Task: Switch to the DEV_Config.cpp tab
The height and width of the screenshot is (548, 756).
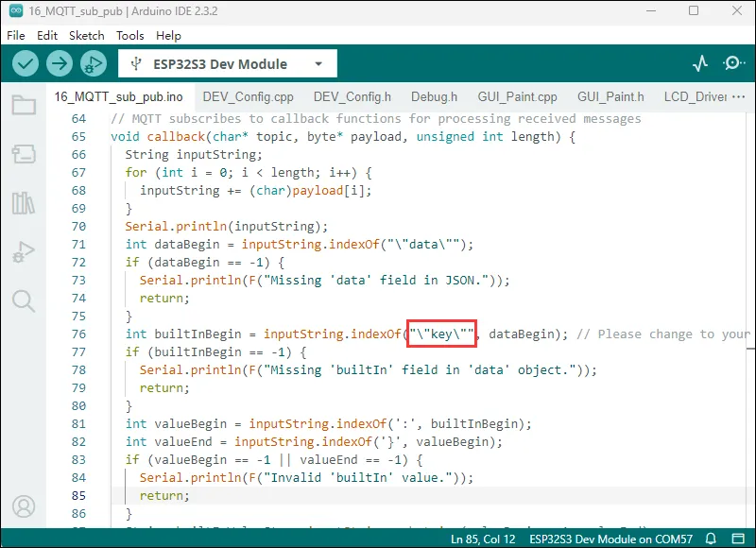Action: (248, 96)
